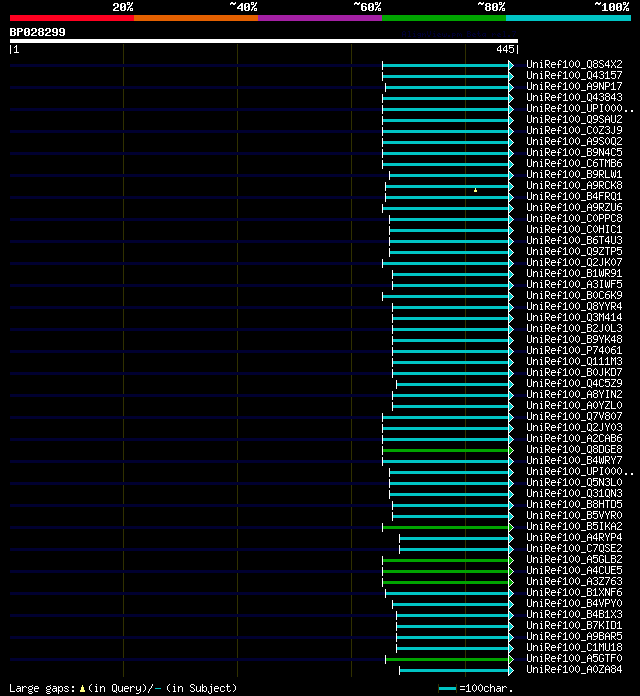Select the UniRef100_Q8DGE8 label
The width and height of the screenshot is (640, 696).
(x=574, y=449)
